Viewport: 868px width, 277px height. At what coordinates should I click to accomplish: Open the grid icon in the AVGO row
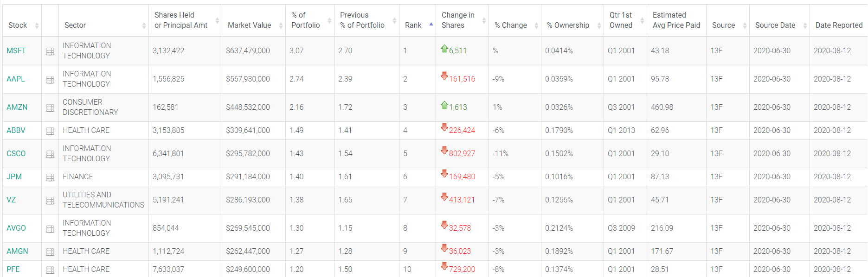point(50,229)
